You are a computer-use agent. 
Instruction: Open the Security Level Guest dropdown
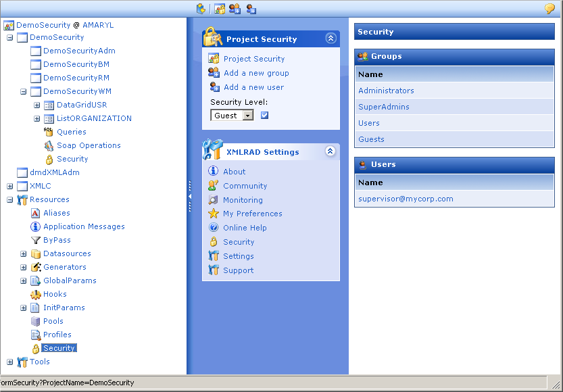(248, 116)
